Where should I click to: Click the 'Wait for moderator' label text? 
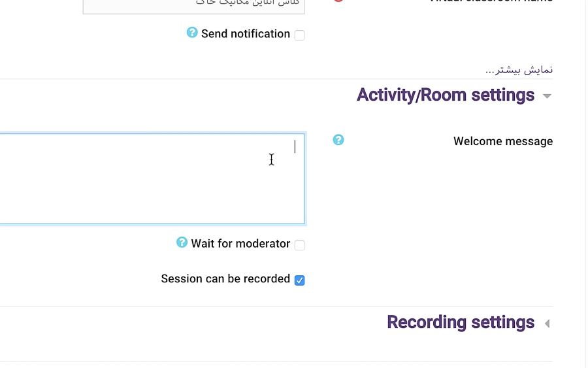(240, 244)
